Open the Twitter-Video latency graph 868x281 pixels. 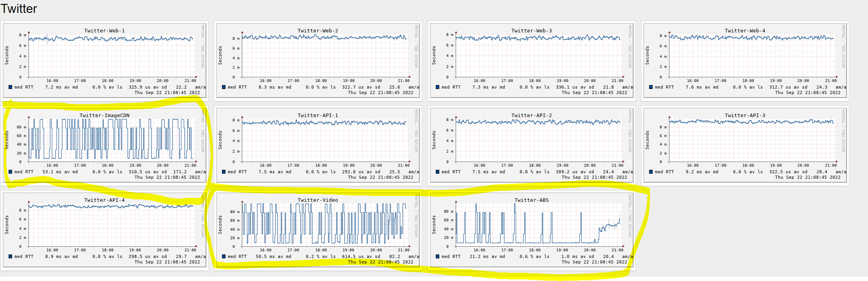(x=318, y=230)
